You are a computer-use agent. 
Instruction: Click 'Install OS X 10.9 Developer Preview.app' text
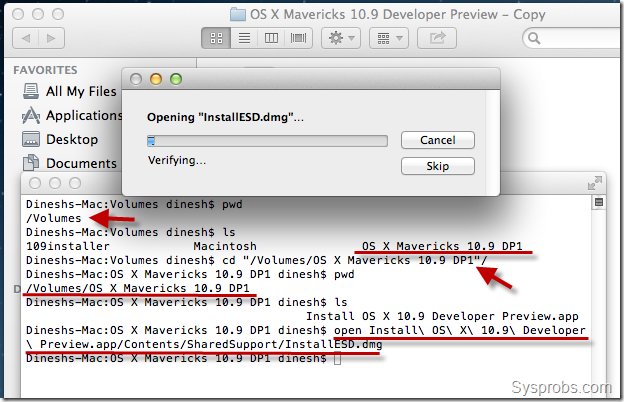tap(442, 316)
